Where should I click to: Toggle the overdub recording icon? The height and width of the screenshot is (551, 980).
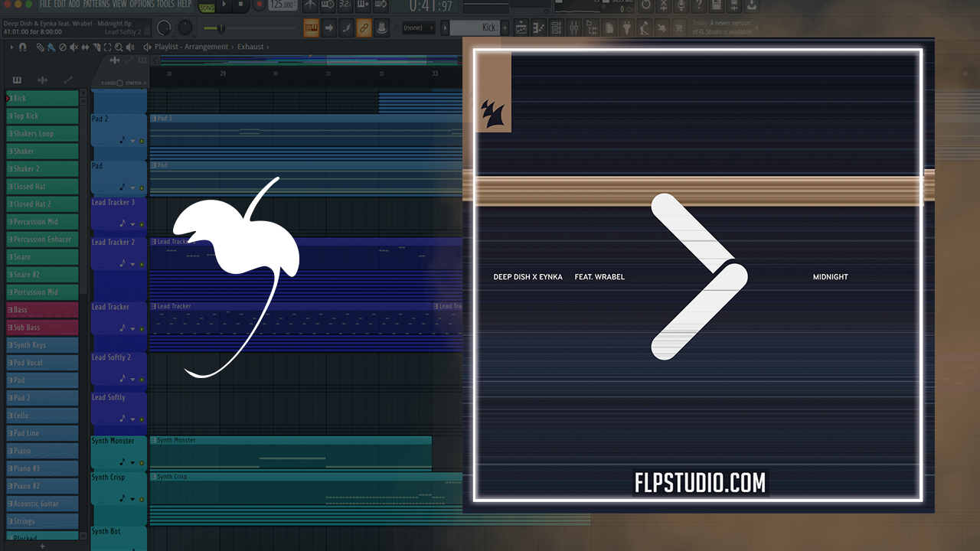coord(363,5)
